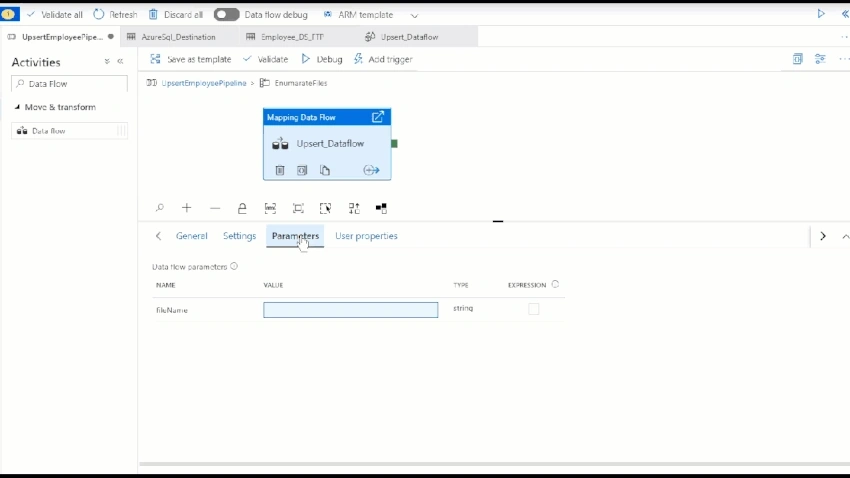This screenshot has width=850, height=478.
Task: Collapse the properties panel with caret
Action: (845, 236)
